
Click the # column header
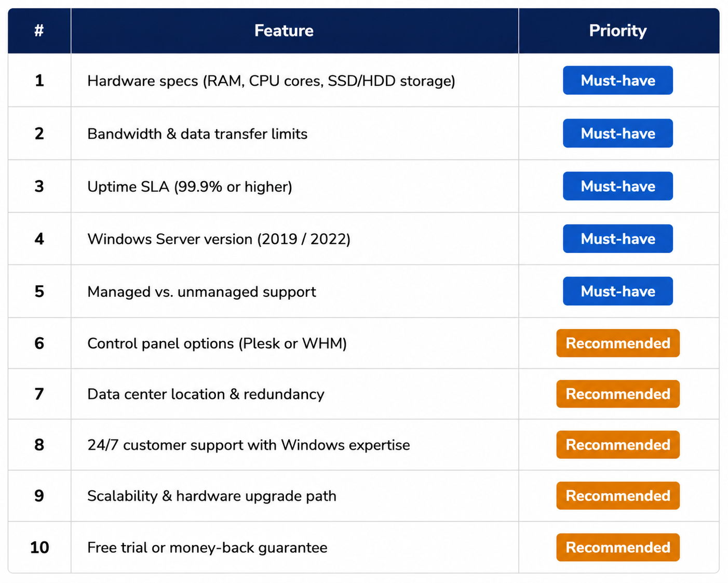point(39,31)
